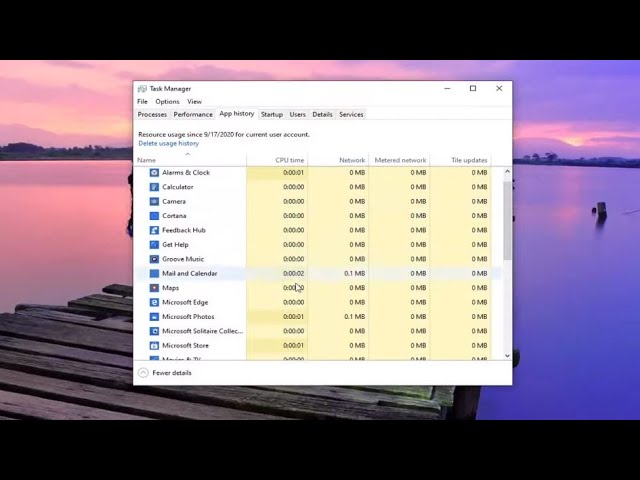Image resolution: width=640 pixels, height=480 pixels.
Task: Switch to the Processes tab
Action: [x=152, y=115]
